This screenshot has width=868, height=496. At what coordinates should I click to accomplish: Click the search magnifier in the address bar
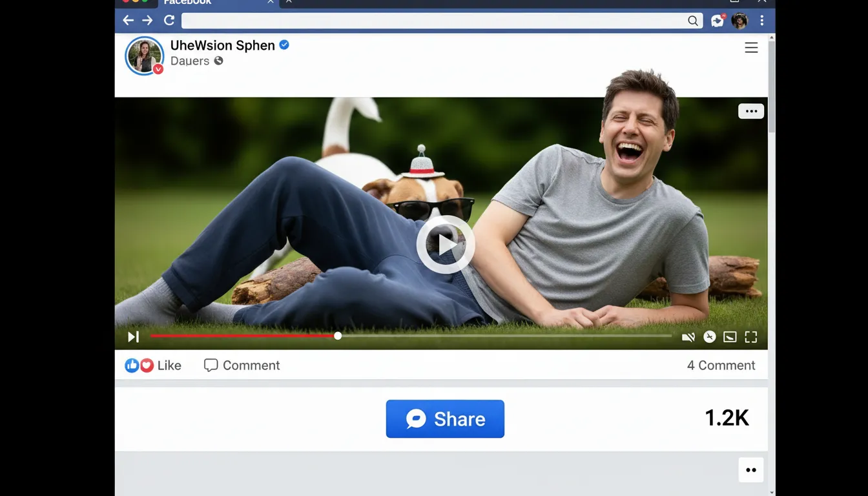point(692,21)
